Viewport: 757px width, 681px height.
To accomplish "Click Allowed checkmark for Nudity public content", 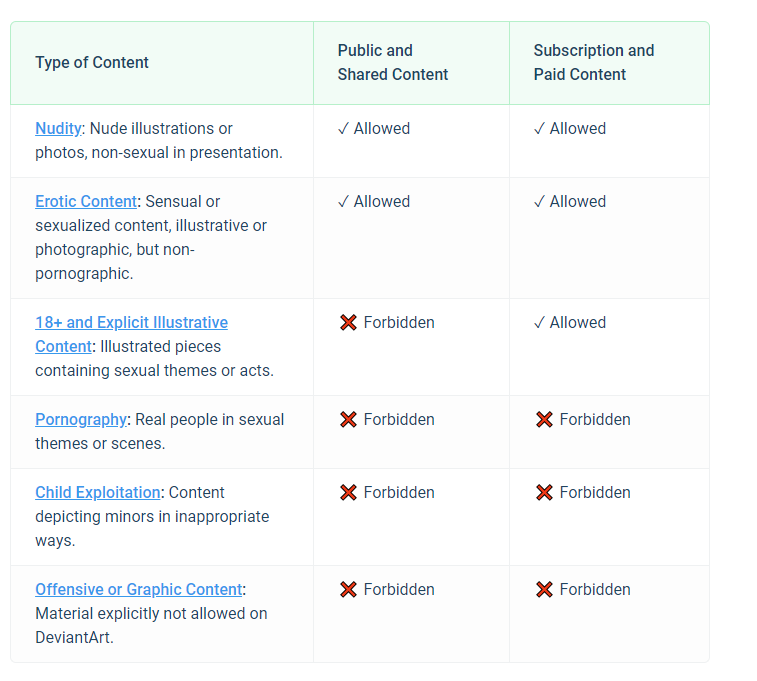I will 343,129.
